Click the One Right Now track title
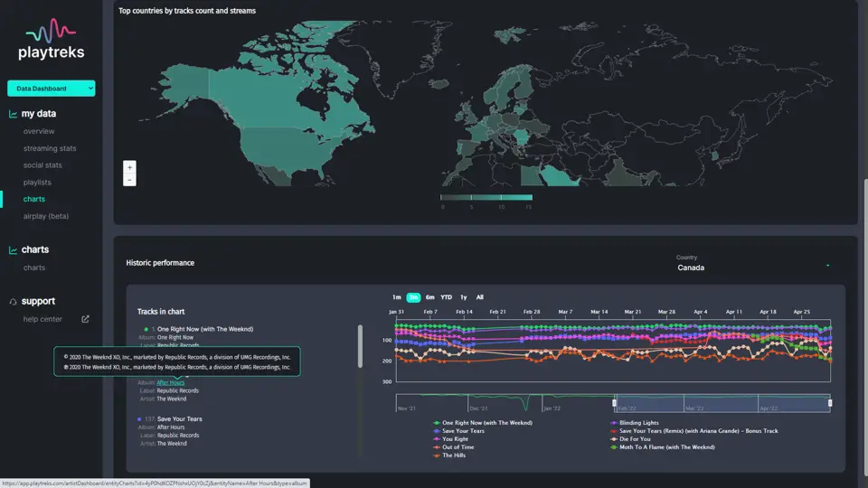The height and width of the screenshot is (488, 868). [205, 329]
